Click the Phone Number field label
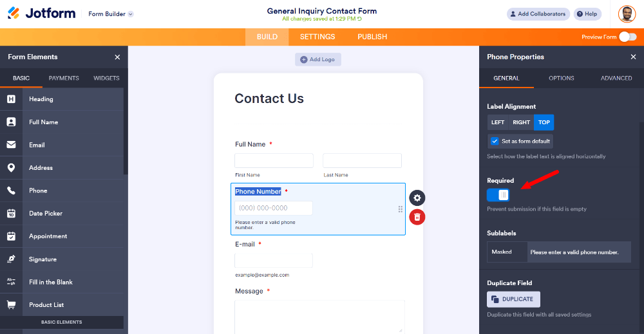The height and width of the screenshot is (334, 644). pos(258,192)
